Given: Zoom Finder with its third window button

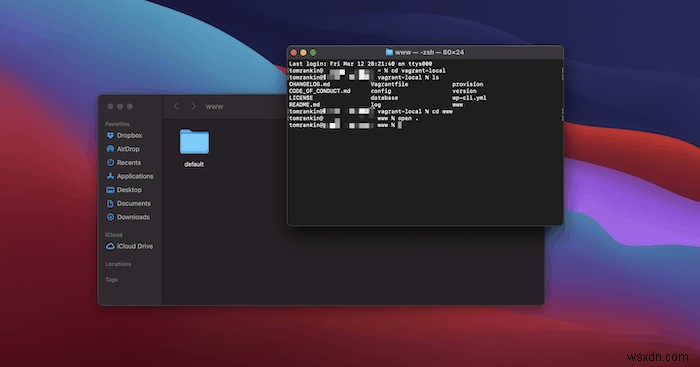Looking at the screenshot, I should pos(130,106).
